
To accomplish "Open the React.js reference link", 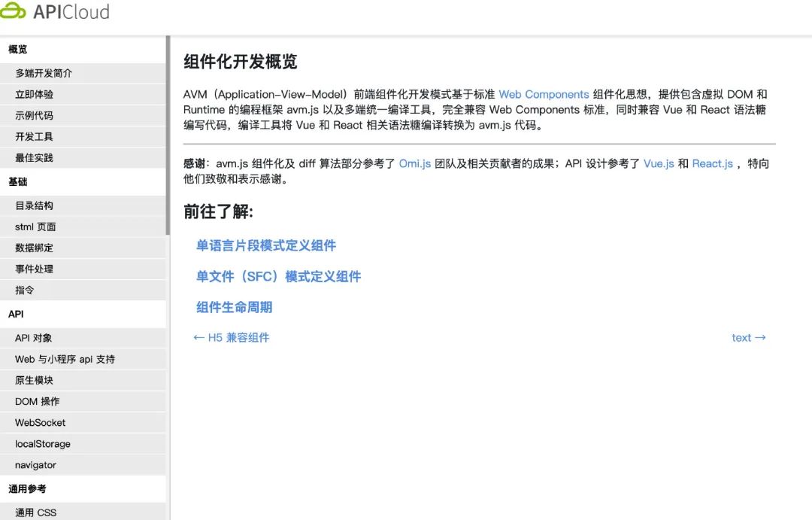I will [x=713, y=163].
